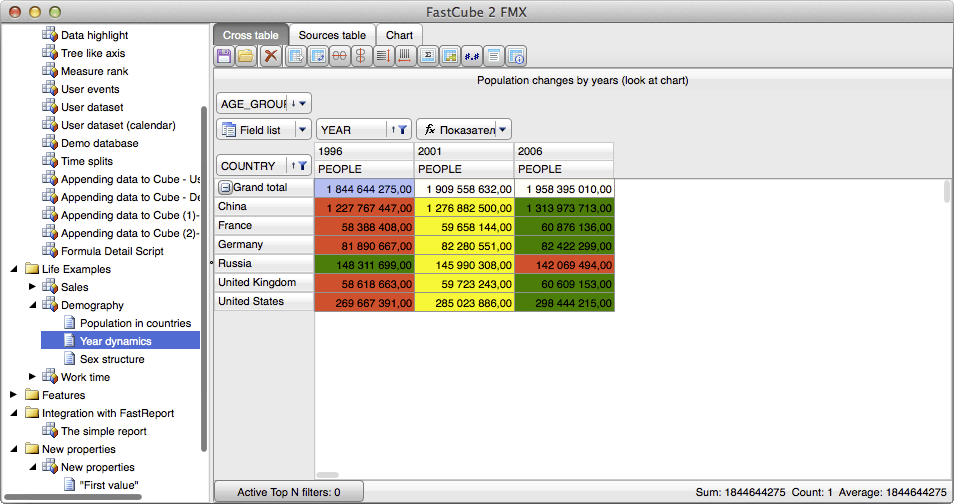The image size is (954, 504).
Task: Collapse the Grand total row
Action: [x=225, y=188]
